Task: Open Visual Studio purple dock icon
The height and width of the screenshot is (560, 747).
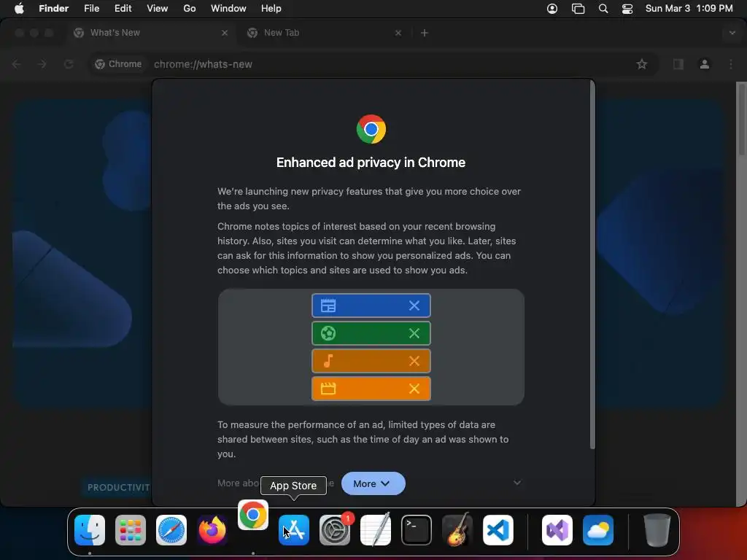Action: coord(557,530)
